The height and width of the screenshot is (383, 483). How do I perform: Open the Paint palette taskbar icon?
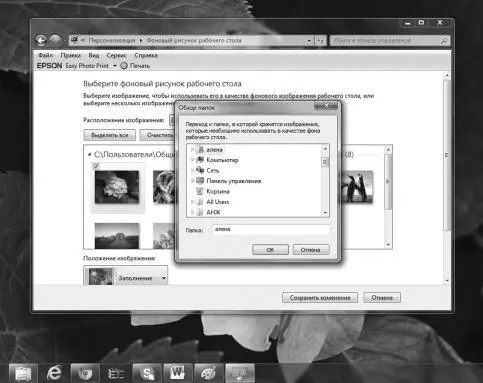[209, 373]
